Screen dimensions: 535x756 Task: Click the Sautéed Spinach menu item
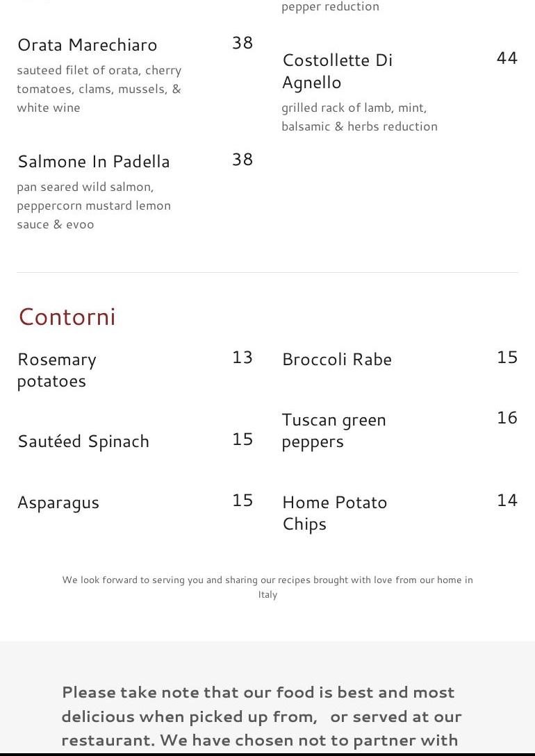(83, 442)
